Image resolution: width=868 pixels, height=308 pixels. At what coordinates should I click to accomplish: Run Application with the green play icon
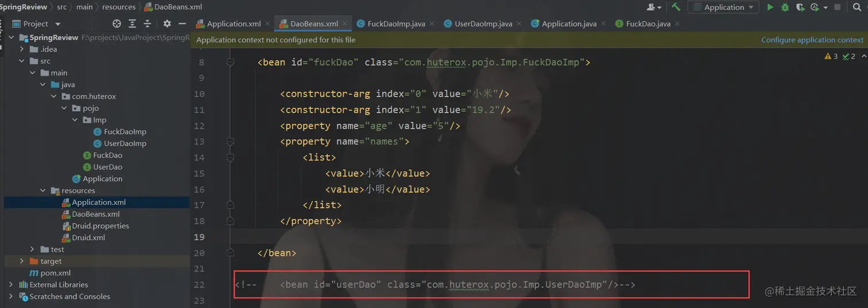tap(770, 7)
